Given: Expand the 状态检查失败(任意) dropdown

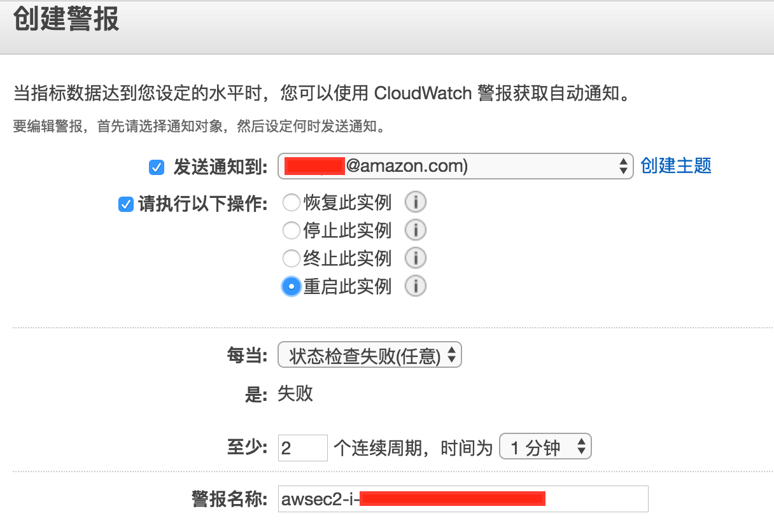Looking at the screenshot, I should 369,356.
